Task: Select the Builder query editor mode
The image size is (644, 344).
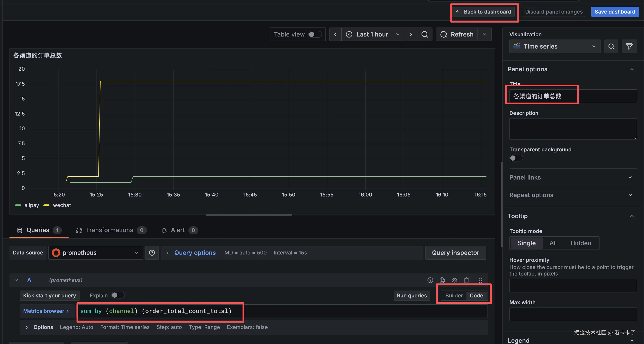Action: pyautogui.click(x=454, y=295)
